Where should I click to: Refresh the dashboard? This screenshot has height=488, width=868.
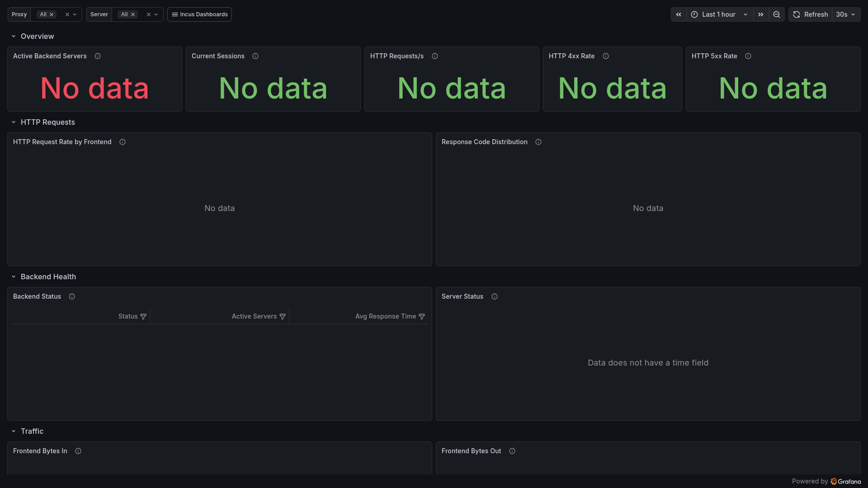pos(811,14)
